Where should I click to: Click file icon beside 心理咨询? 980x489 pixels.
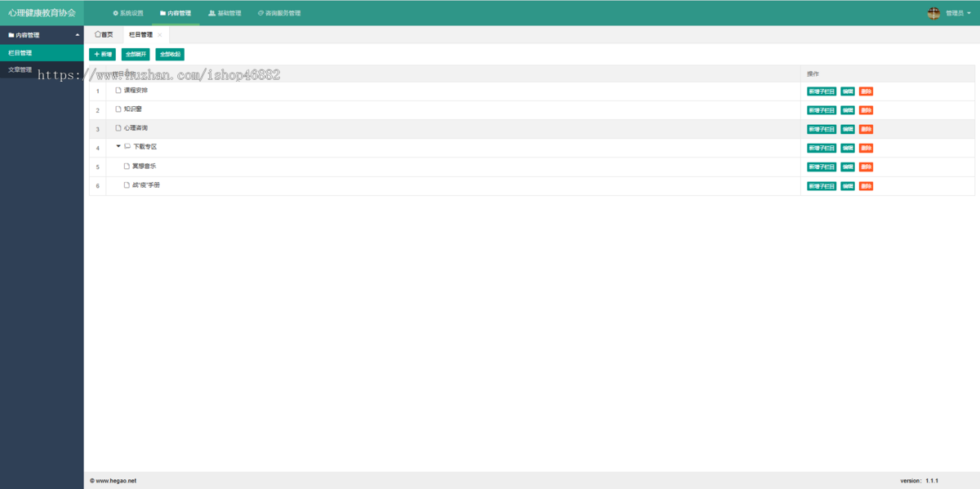[x=118, y=128]
